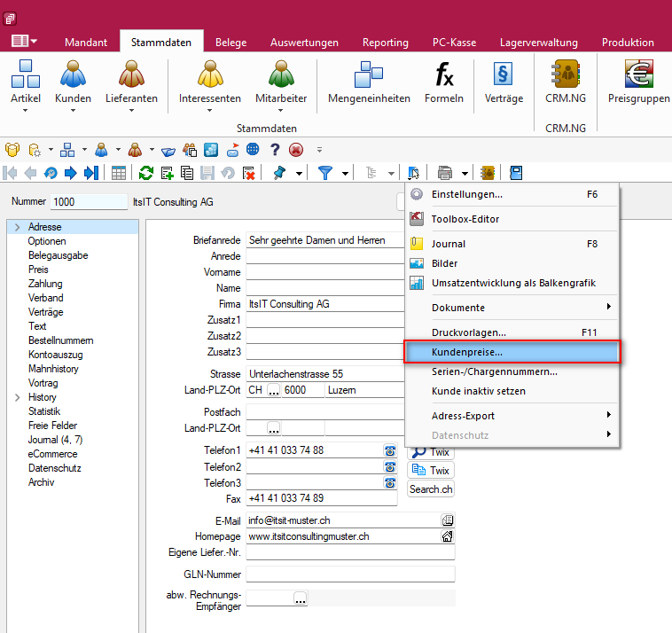This screenshot has width=672, height=633.
Task: Open the Kunden dropdown arrow in ribbon
Action: (73, 111)
